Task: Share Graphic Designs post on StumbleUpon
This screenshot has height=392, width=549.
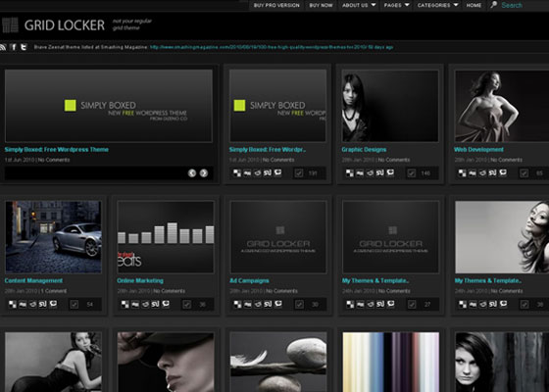Action: tap(380, 172)
